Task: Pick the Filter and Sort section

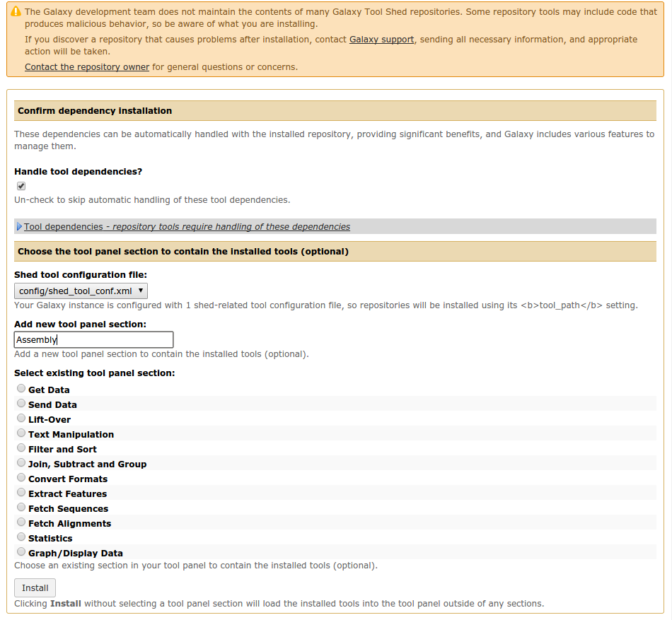Action: [21, 448]
